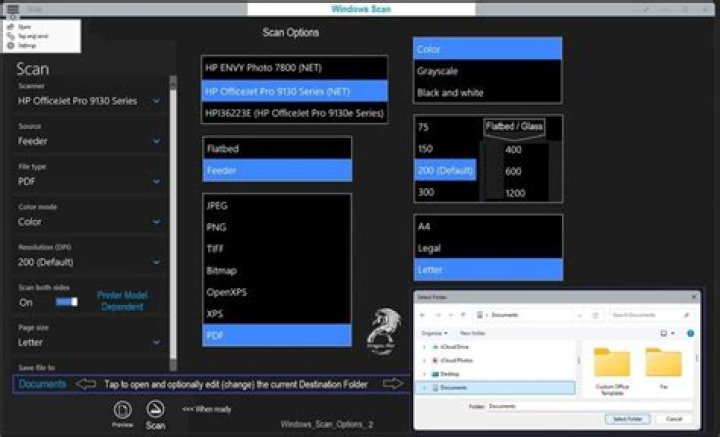Toggle the Scan both sides switch

(x=67, y=302)
